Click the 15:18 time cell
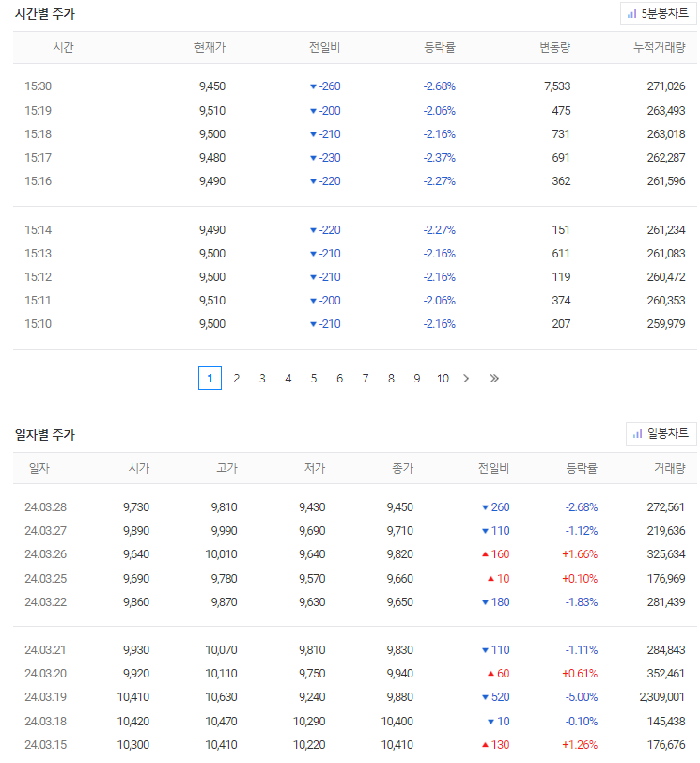Image resolution: width=700 pixels, height=763 pixels. 38,133
